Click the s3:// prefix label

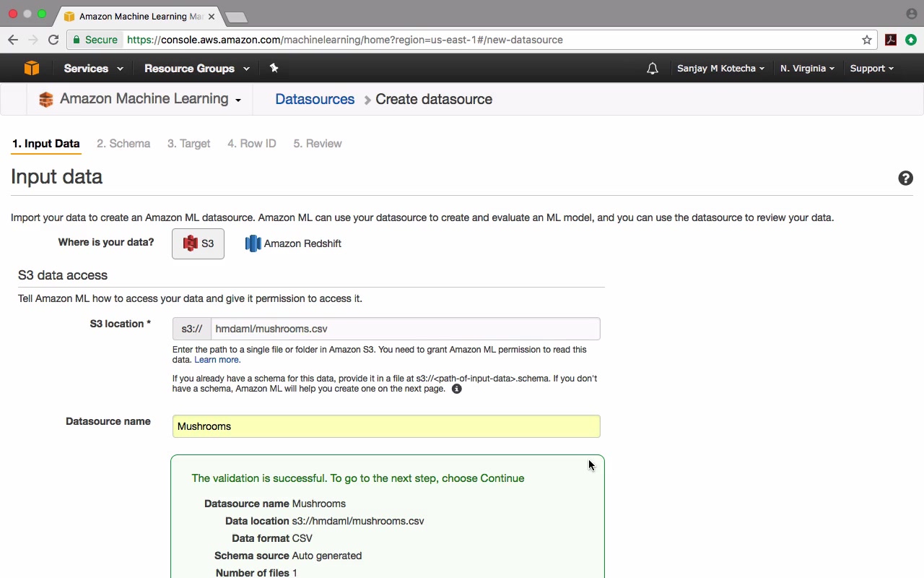(192, 329)
